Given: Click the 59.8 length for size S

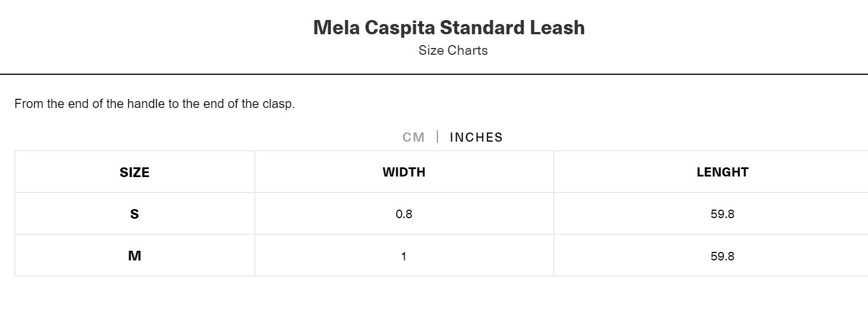Looking at the screenshot, I should 722,214.
